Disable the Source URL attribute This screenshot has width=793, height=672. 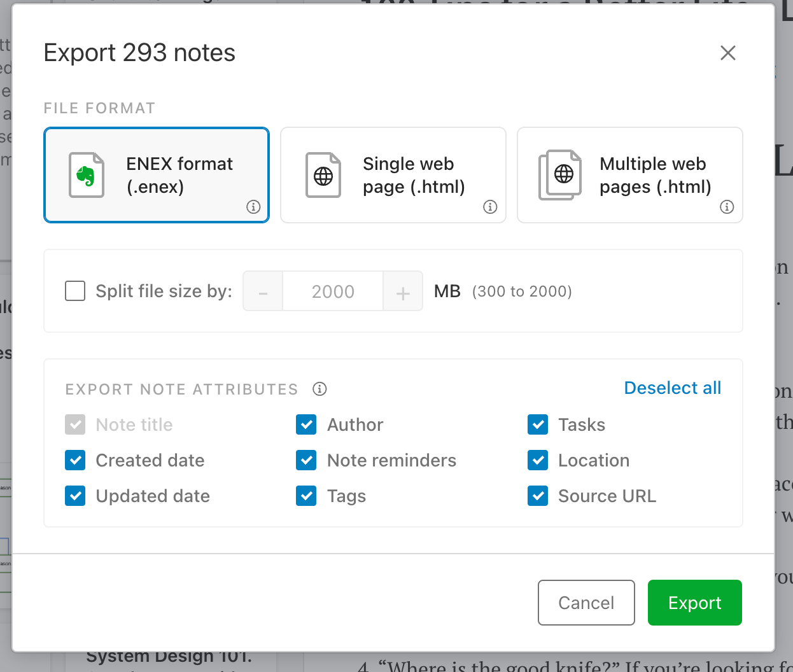tap(538, 496)
